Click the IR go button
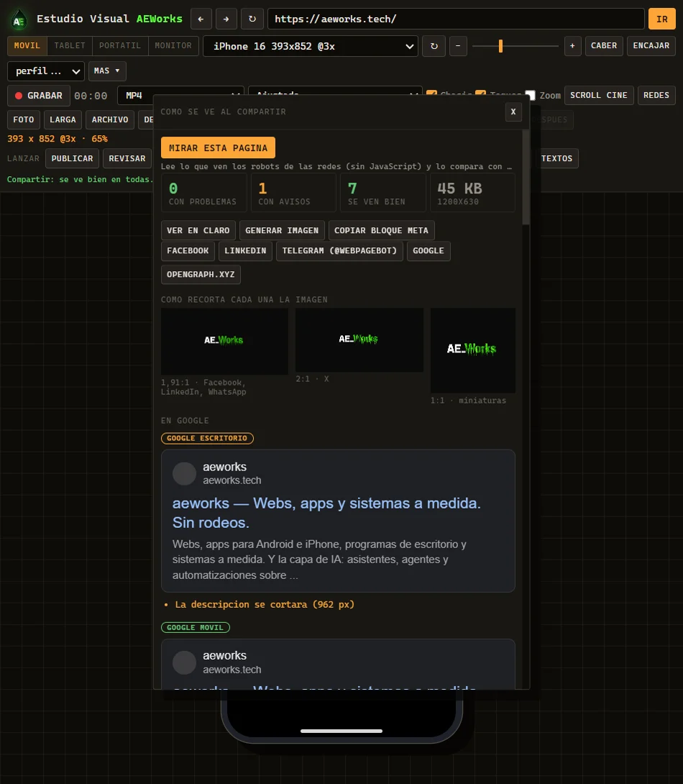 (x=662, y=19)
